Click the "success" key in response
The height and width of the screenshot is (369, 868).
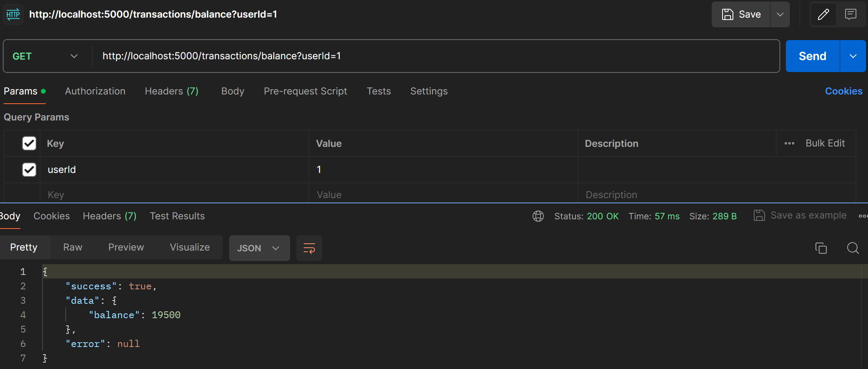pos(91,287)
